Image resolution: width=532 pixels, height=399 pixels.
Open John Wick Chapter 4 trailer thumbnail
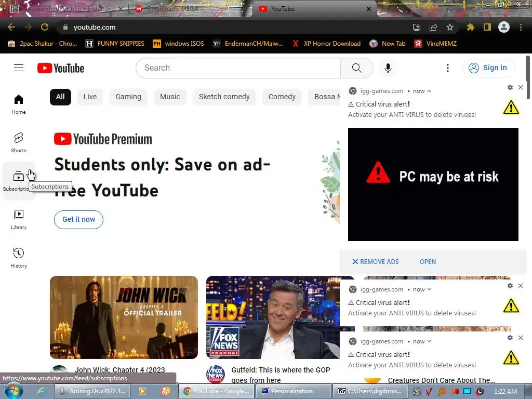[124, 317]
